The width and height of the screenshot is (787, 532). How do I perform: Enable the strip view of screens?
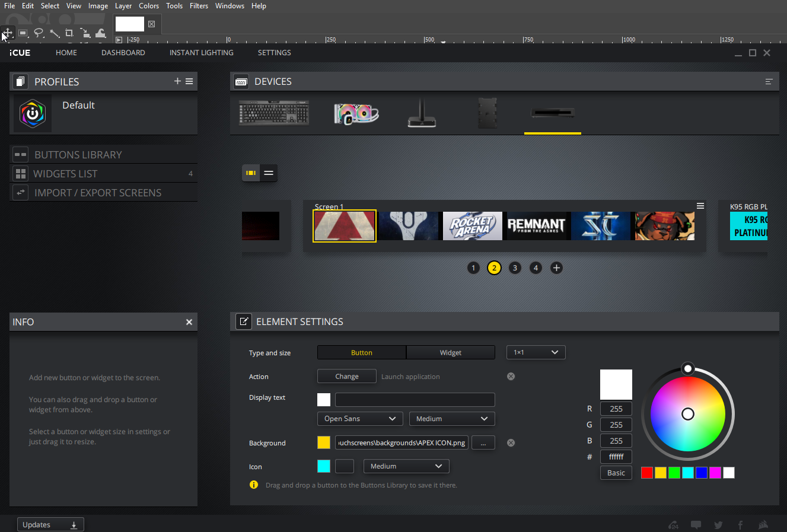point(250,173)
